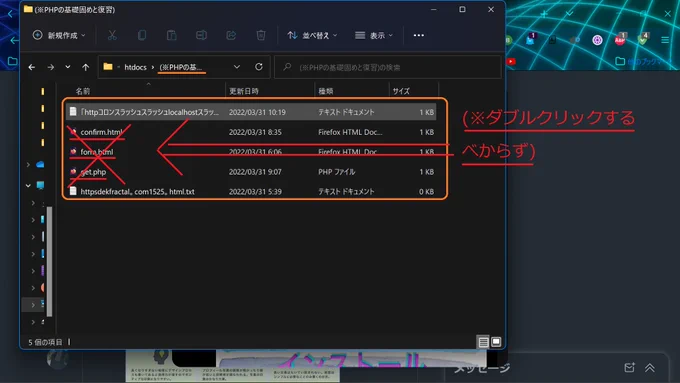The image size is (680, 383).
Task: Click the Share icon in the toolbar
Action: [x=231, y=35]
